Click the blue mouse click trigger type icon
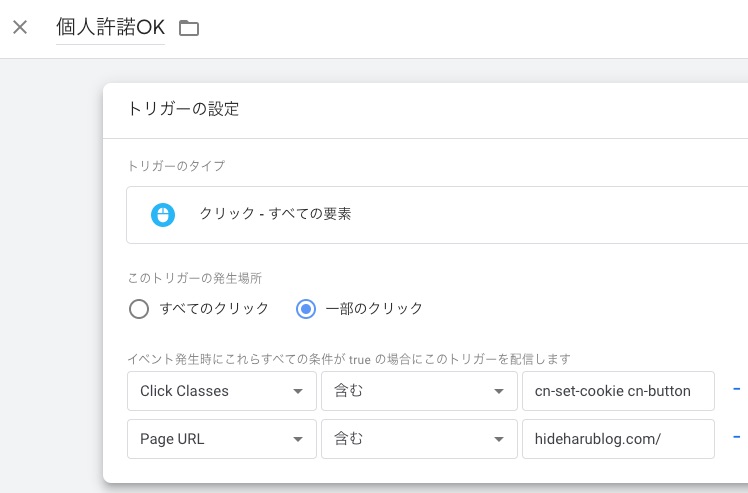 (x=162, y=214)
